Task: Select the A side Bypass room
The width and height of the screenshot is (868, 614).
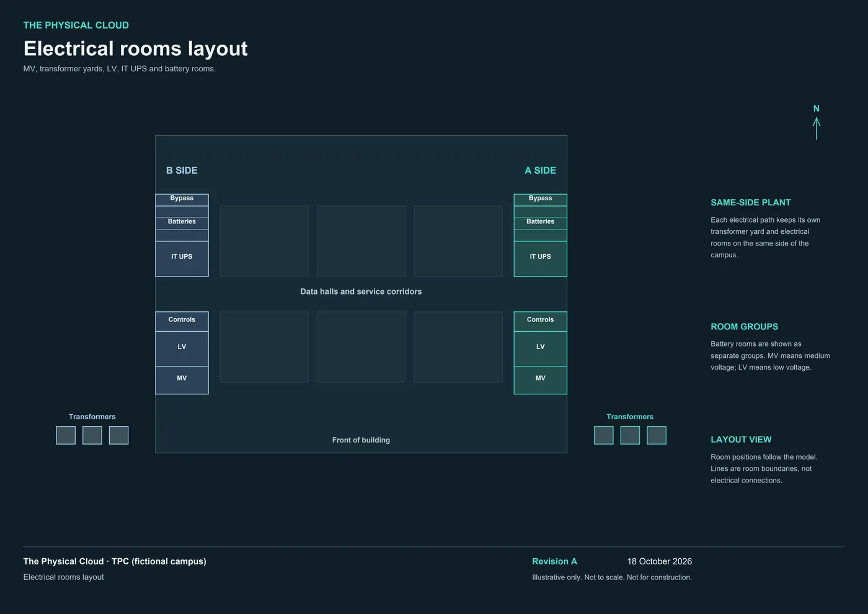Action: 540,200
